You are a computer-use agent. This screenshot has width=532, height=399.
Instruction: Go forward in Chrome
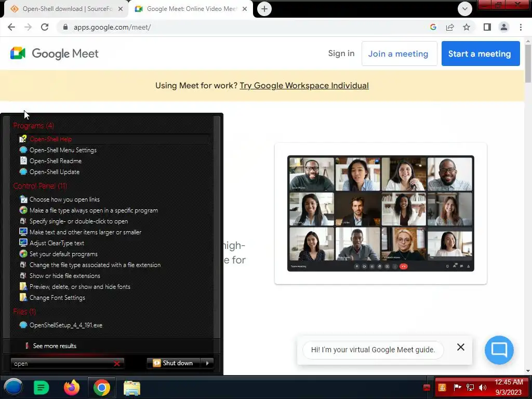tap(28, 27)
